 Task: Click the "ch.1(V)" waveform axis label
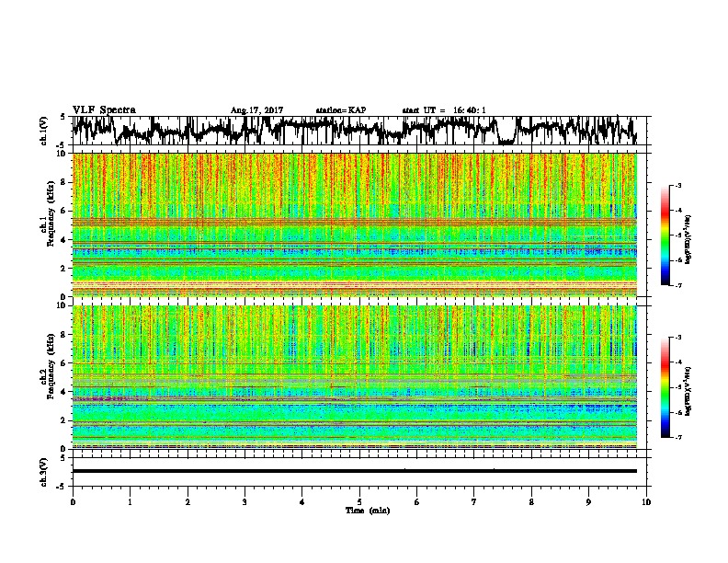43,131
